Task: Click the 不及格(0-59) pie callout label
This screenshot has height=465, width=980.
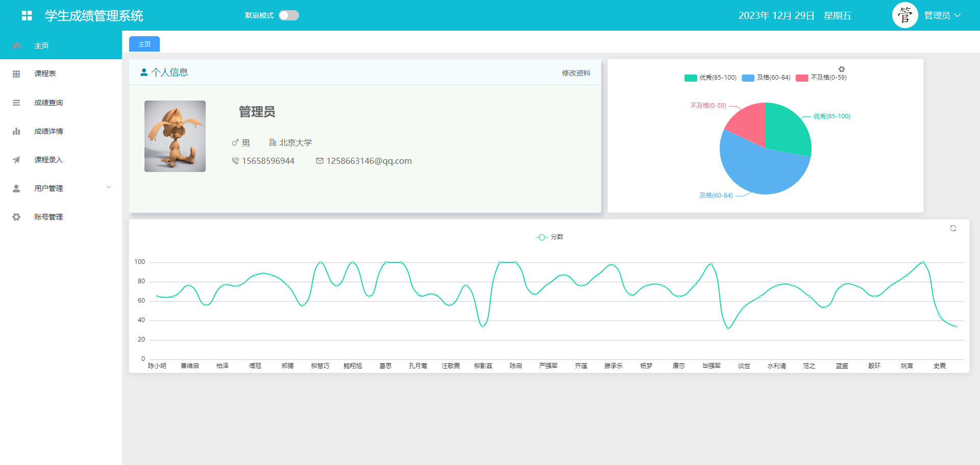Action: [708, 106]
